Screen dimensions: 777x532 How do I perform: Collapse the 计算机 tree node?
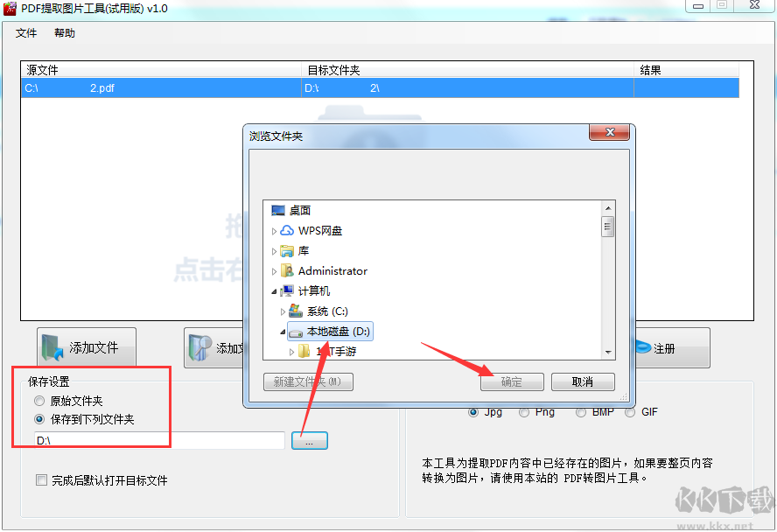pyautogui.click(x=274, y=291)
